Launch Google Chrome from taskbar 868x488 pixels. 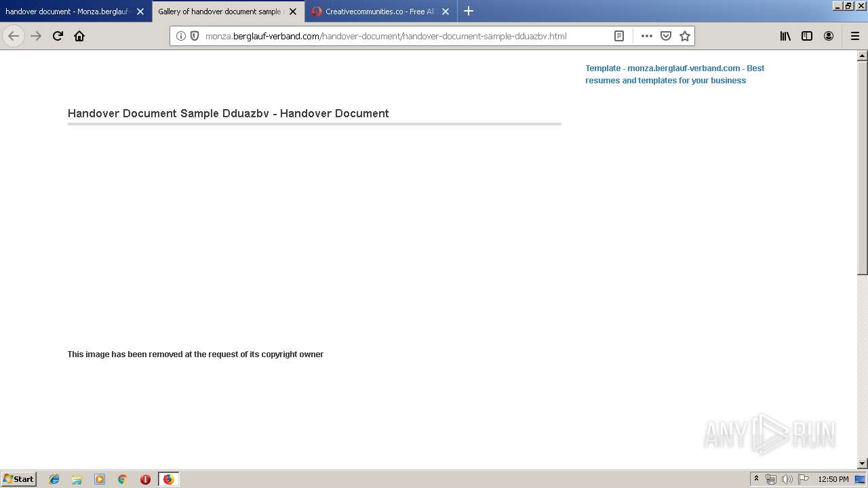(x=122, y=479)
